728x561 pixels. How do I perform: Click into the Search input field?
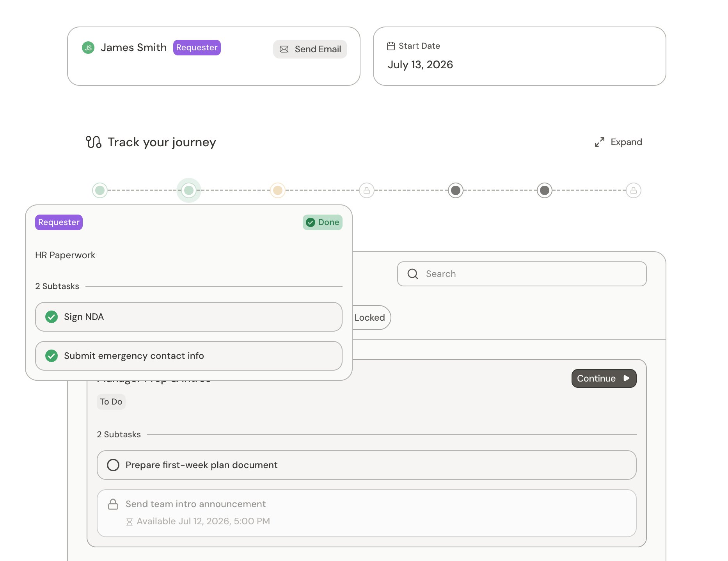point(522,274)
